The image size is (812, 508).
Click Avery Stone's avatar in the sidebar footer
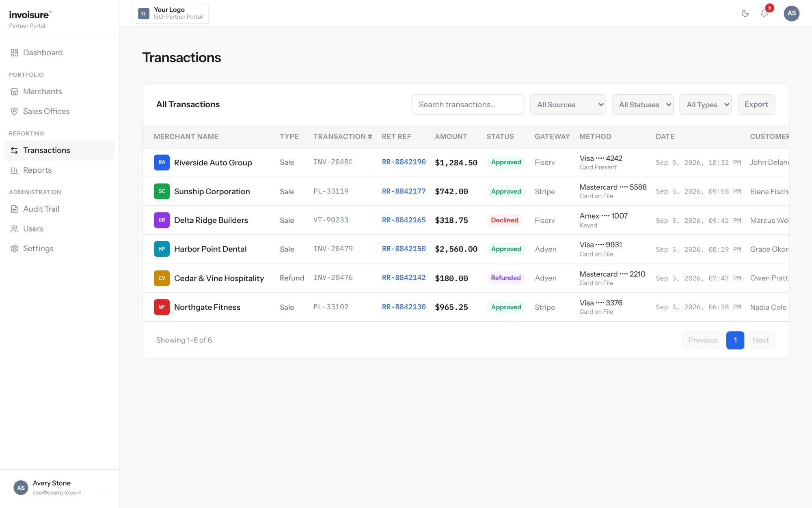tap(21, 488)
